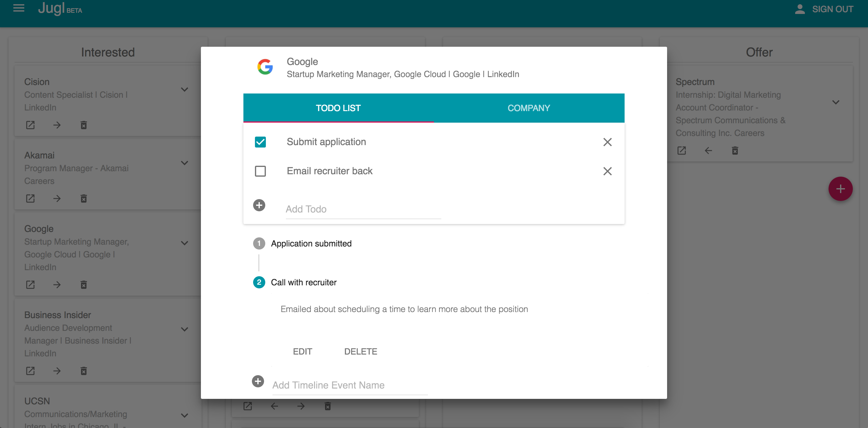
Task: Delete the Cision card
Action: click(x=84, y=125)
